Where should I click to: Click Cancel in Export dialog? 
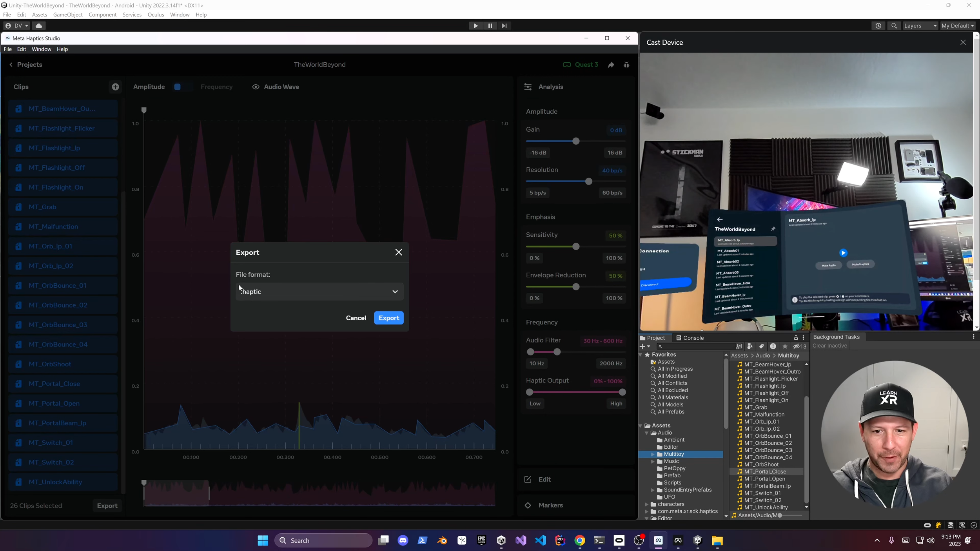point(356,318)
